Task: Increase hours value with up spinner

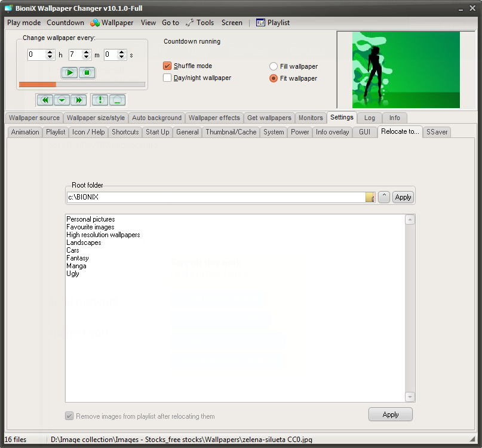Action: click(x=50, y=52)
